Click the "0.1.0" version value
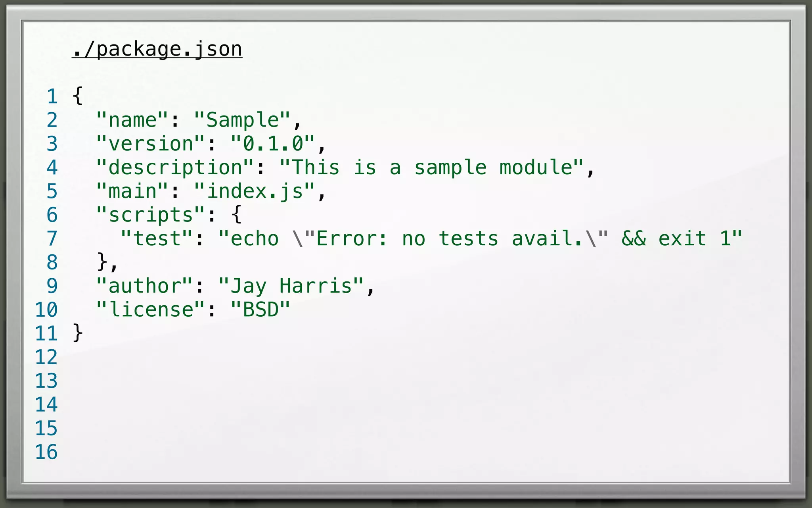812x508 pixels. coord(273,143)
